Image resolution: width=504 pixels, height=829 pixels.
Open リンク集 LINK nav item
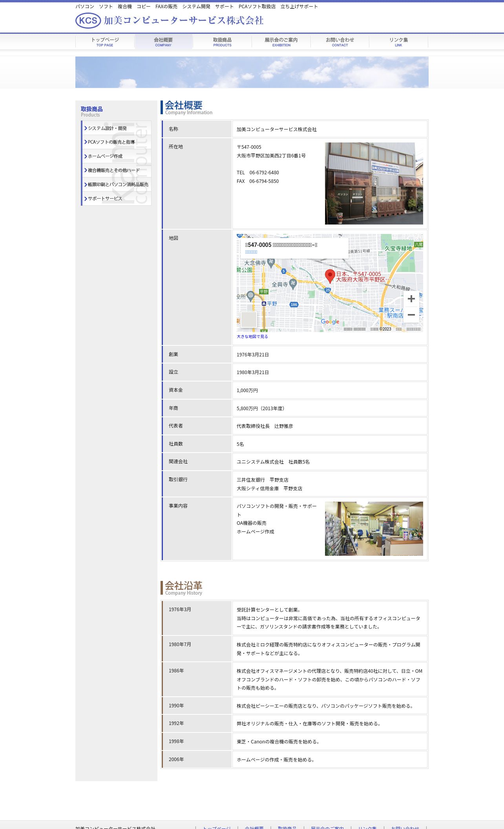(x=398, y=42)
